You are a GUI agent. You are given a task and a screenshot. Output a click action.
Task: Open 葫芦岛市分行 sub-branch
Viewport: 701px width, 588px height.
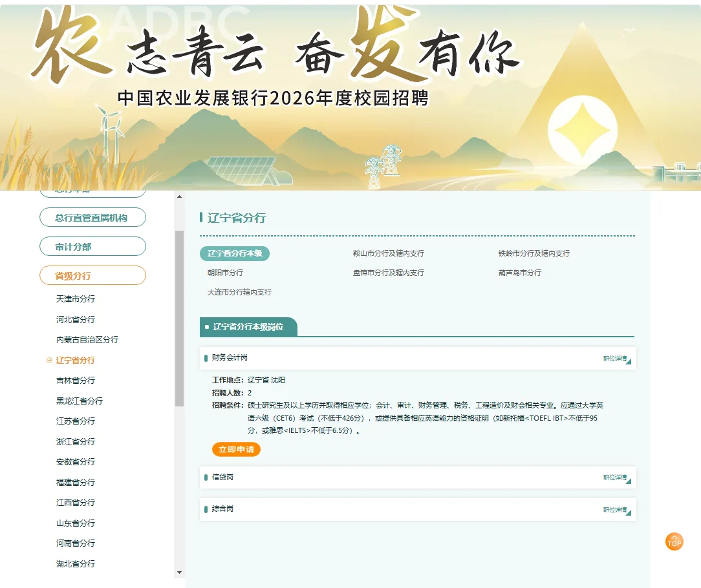(520, 273)
